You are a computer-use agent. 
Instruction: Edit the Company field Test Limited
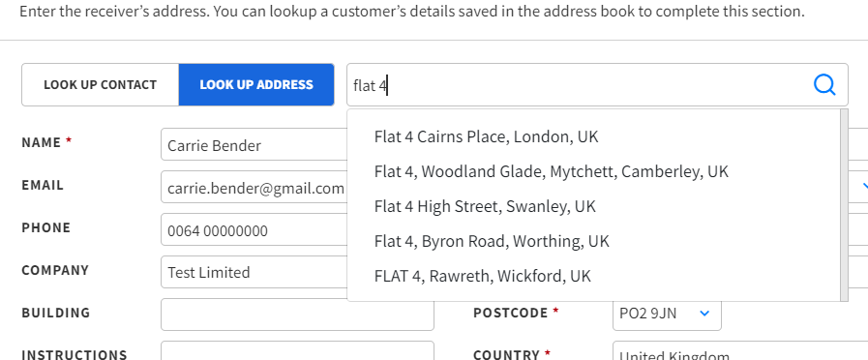coord(254,272)
